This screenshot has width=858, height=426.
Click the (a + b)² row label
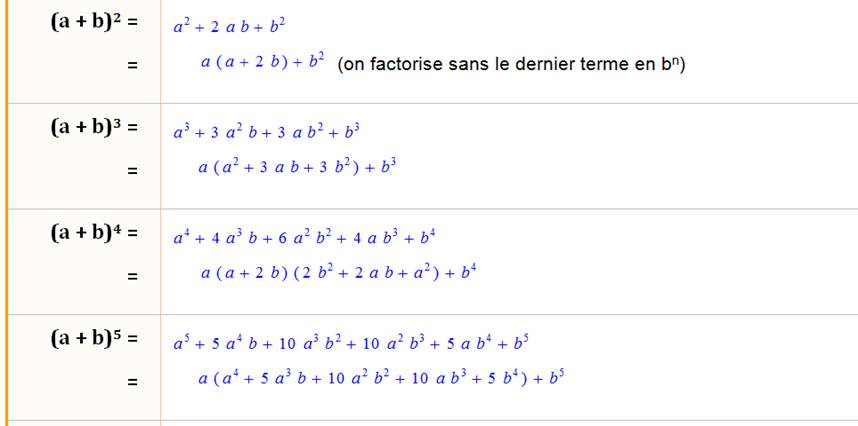click(x=93, y=23)
